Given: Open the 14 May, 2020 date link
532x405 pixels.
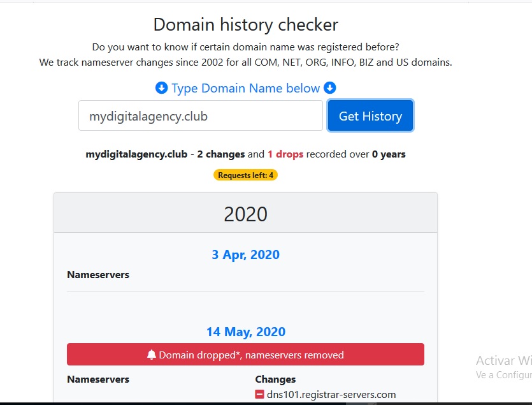Looking at the screenshot, I should tap(246, 332).
